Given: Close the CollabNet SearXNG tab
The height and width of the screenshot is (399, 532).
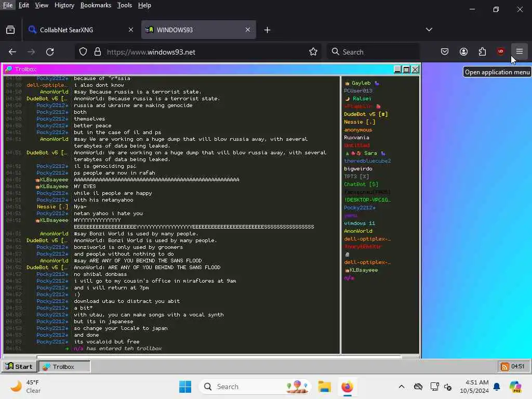Looking at the screenshot, I should 131,30.
